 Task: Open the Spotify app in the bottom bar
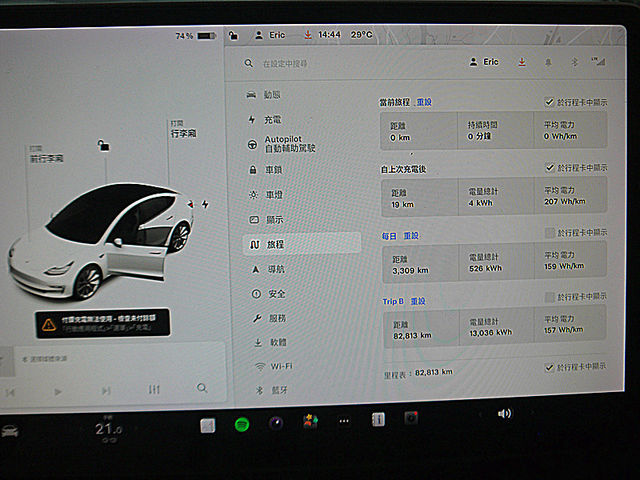(242, 424)
